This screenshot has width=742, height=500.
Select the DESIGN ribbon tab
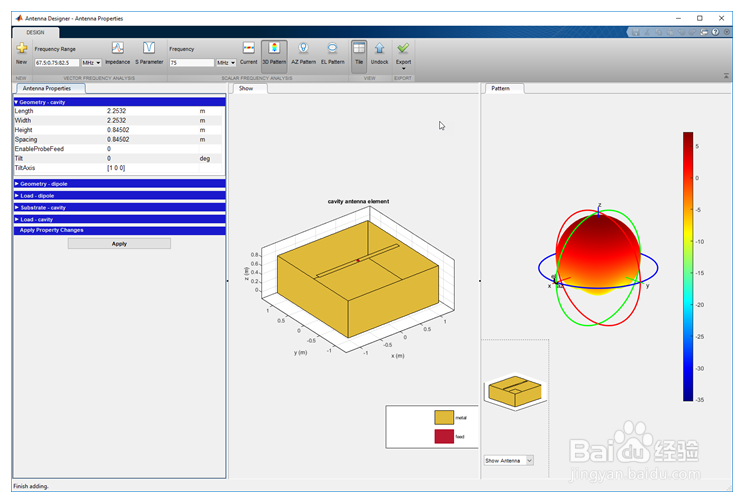tap(35, 33)
